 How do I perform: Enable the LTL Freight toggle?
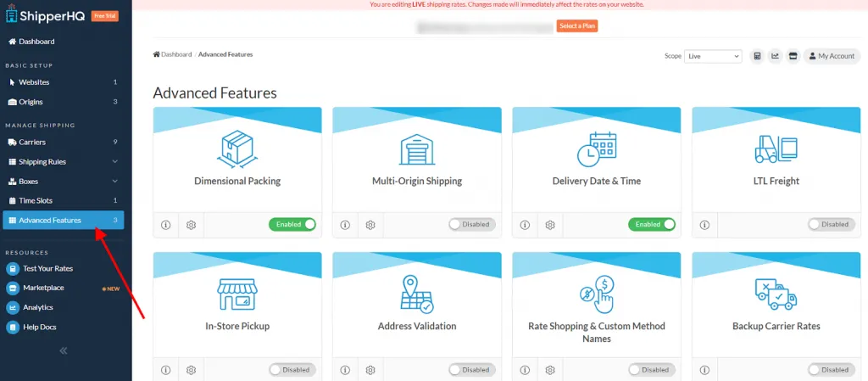click(832, 224)
